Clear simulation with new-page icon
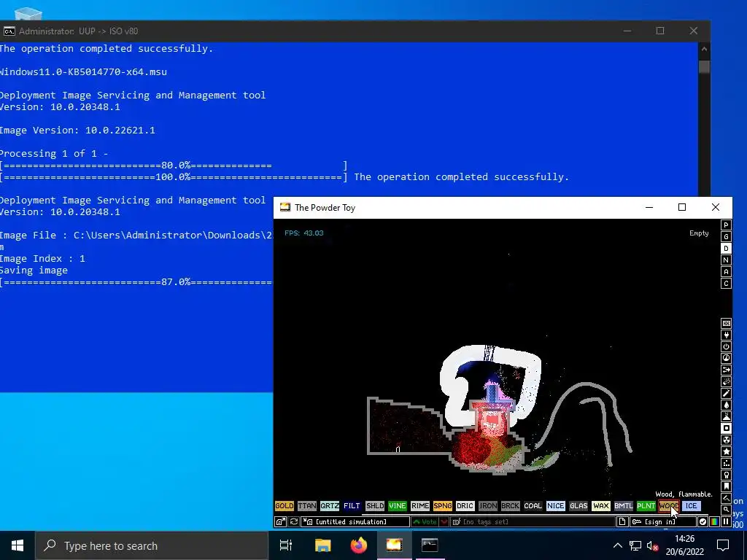 [622, 521]
